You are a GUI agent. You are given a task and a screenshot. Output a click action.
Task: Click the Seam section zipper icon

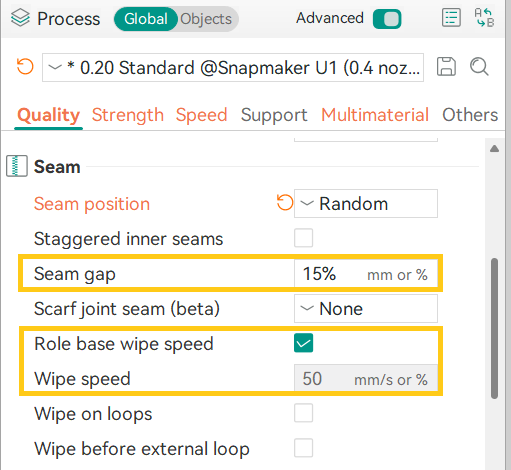click(x=17, y=166)
